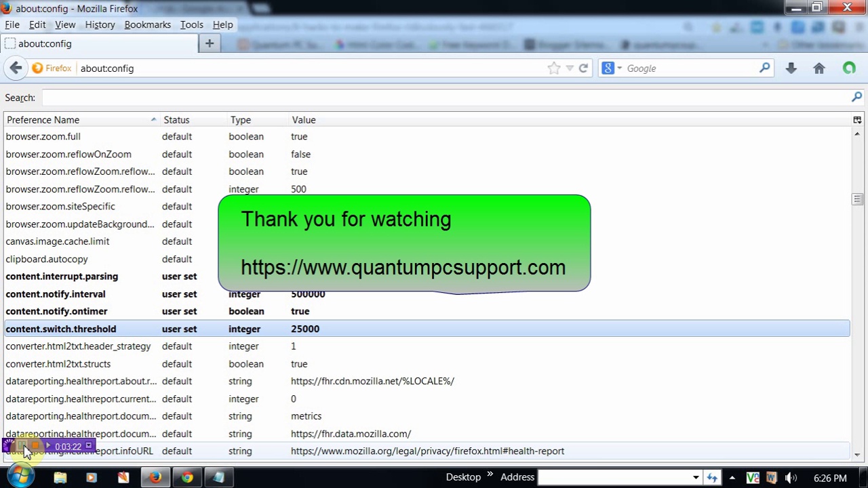Show hidden system tray icons
This screenshot has height=488, width=868.
(x=732, y=478)
